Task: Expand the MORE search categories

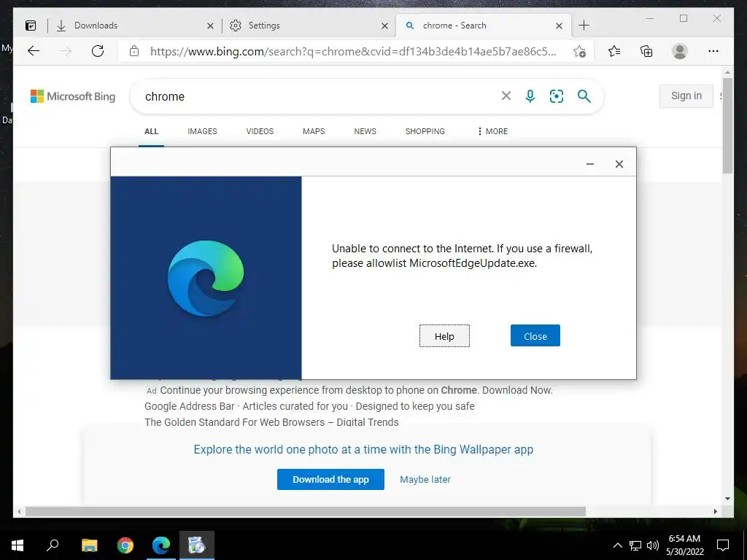Action: pyautogui.click(x=492, y=131)
